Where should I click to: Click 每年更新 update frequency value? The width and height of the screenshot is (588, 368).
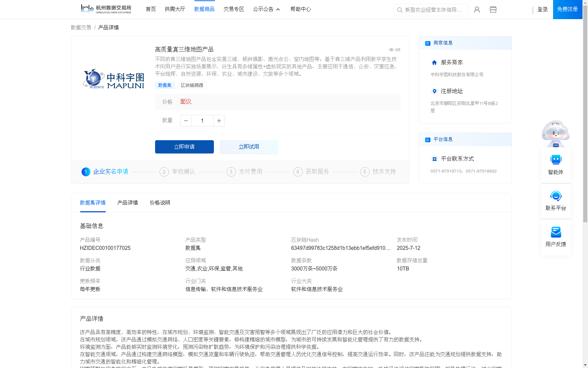tap(90, 289)
